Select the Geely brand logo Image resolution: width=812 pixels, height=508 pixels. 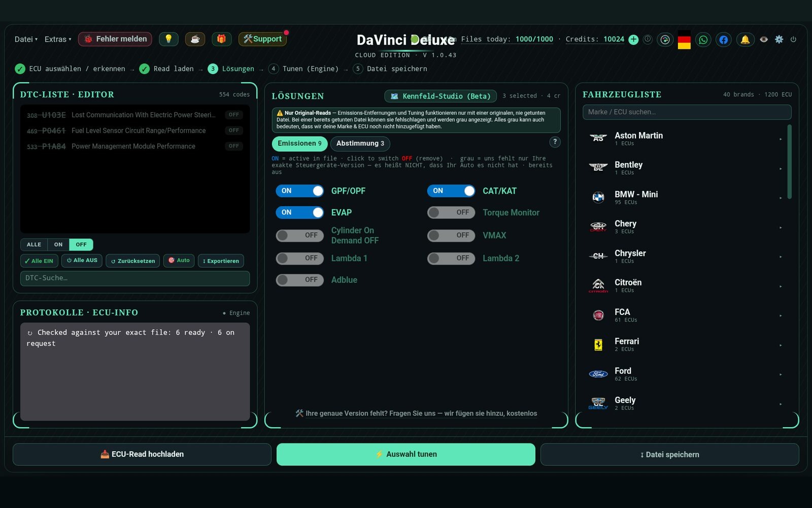tap(598, 403)
